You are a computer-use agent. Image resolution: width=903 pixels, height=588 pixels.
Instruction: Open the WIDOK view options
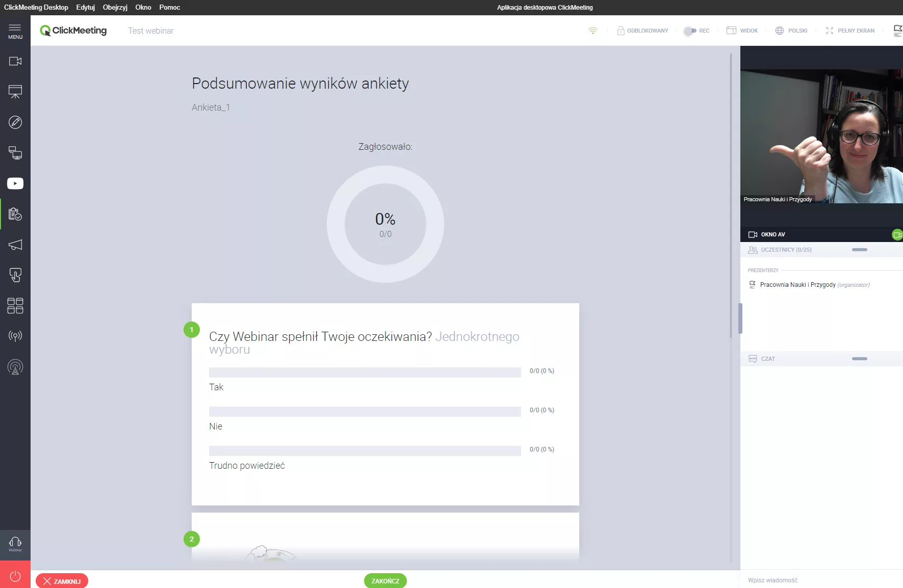coord(742,31)
